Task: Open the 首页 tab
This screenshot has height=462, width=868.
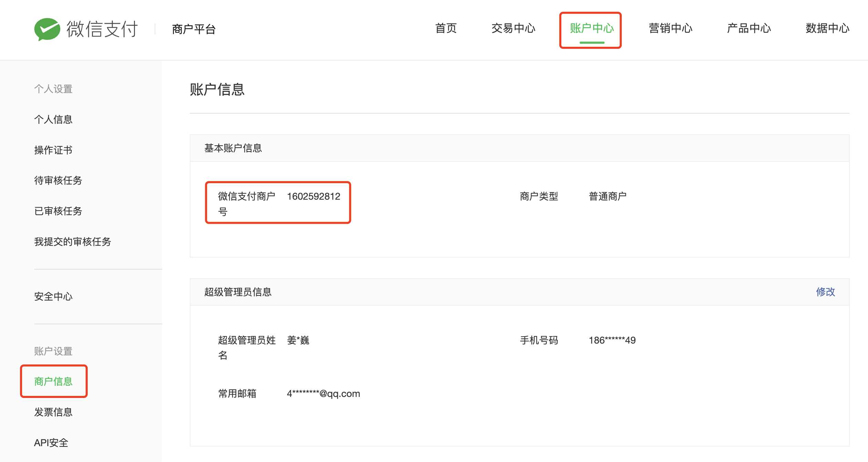Action: (x=446, y=28)
